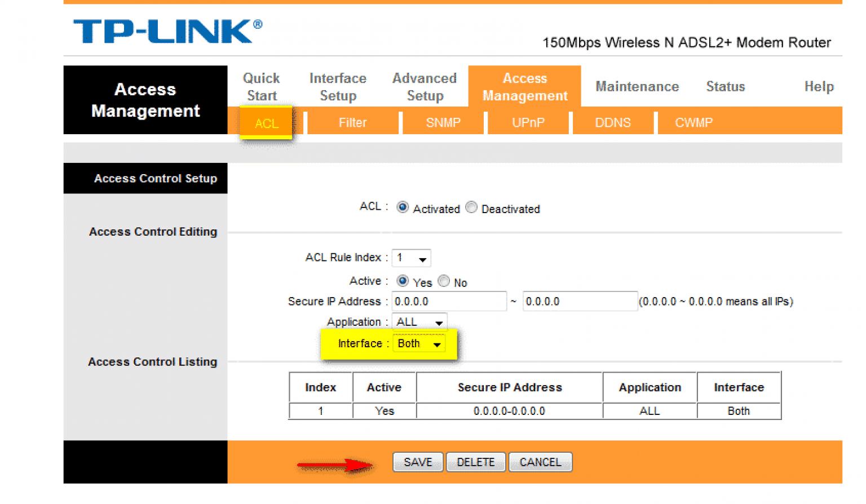The width and height of the screenshot is (866, 504).
Task: Open the Help section
Action: tap(819, 86)
